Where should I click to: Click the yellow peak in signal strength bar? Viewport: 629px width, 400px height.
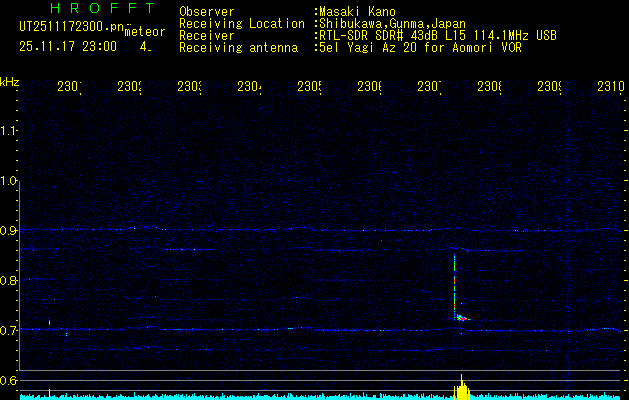462,389
